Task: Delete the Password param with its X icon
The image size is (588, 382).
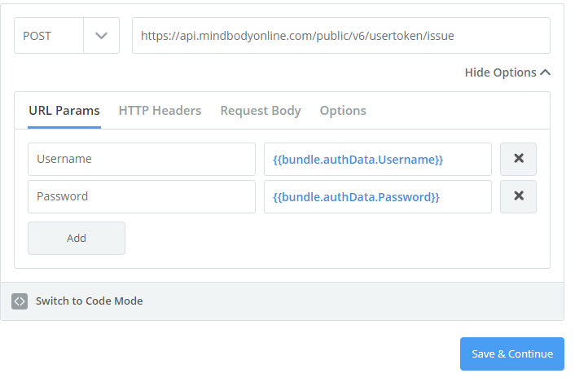Action: pyautogui.click(x=518, y=196)
